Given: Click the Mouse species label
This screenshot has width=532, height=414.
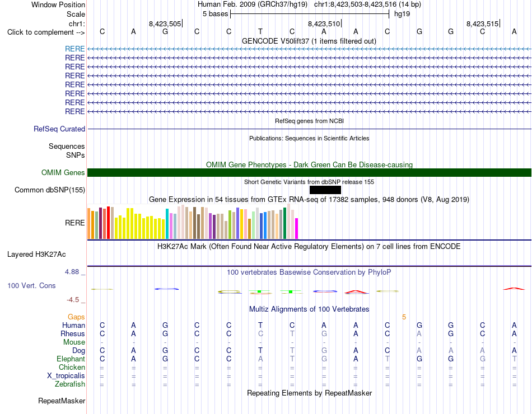Looking at the screenshot, I should 74,342.
